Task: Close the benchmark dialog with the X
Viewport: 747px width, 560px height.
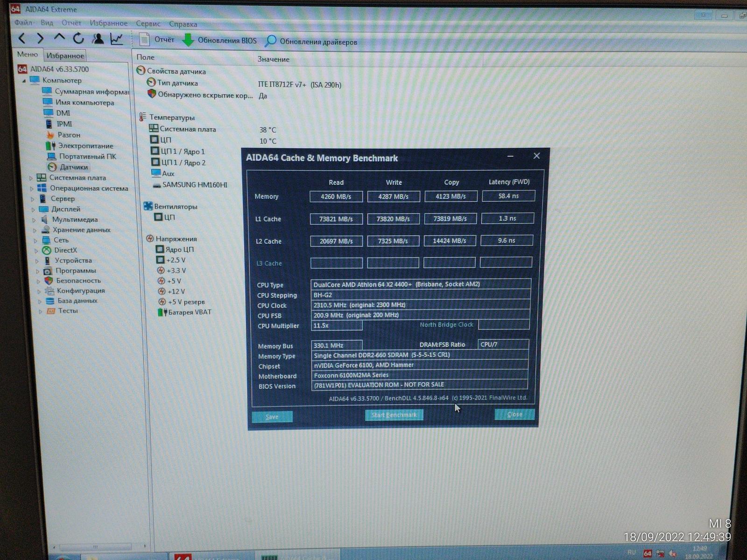Action: [x=536, y=156]
